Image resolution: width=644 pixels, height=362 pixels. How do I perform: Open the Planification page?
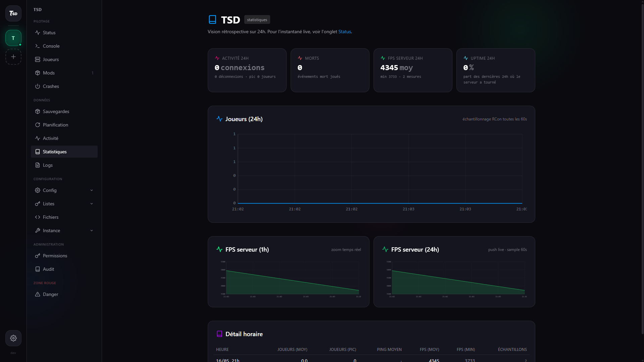coord(64,125)
